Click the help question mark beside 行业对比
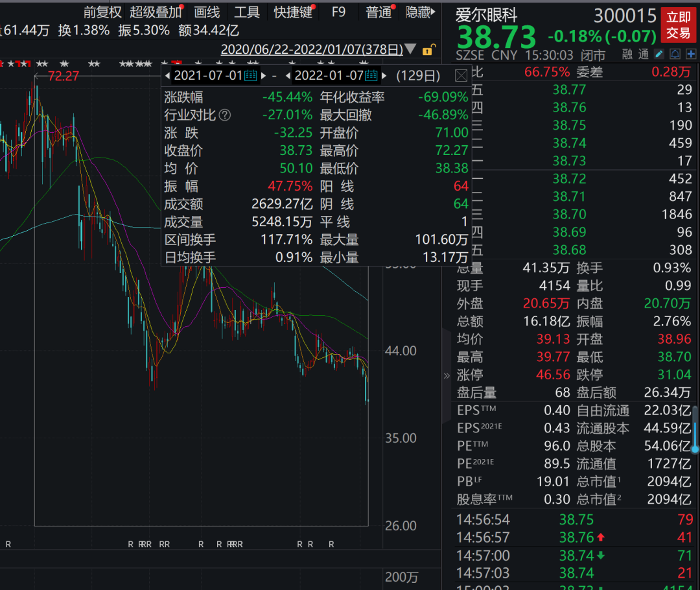Screen dimensions: 700x590 click(x=225, y=115)
